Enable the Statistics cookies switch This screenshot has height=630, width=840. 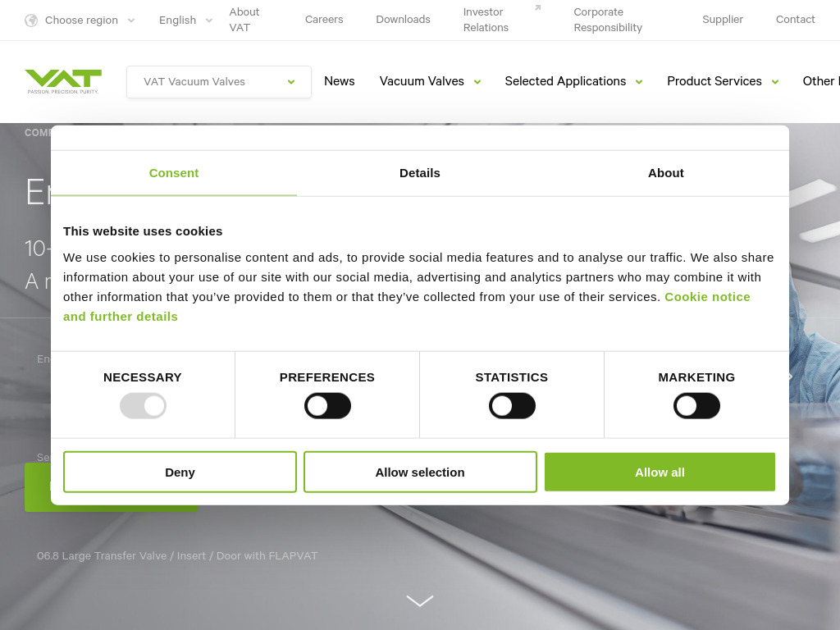click(x=512, y=406)
